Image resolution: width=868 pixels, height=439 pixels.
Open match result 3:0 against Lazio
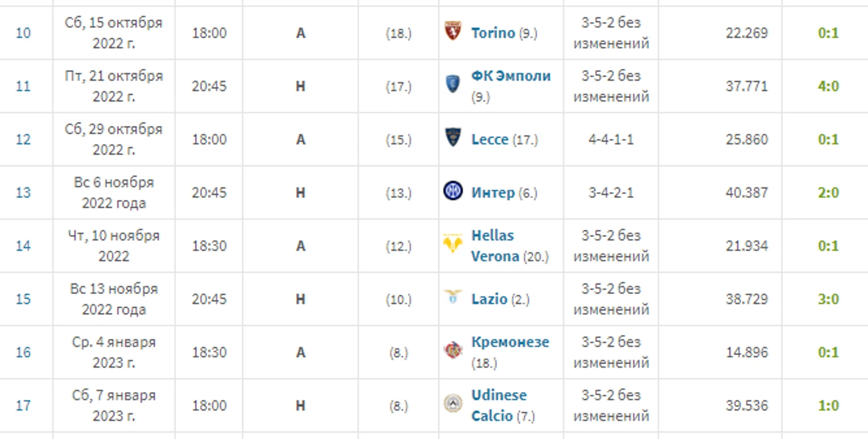tap(828, 299)
